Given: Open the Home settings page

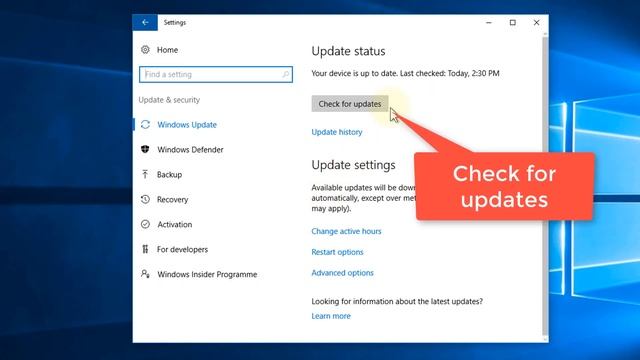Looking at the screenshot, I should pyautogui.click(x=167, y=50).
